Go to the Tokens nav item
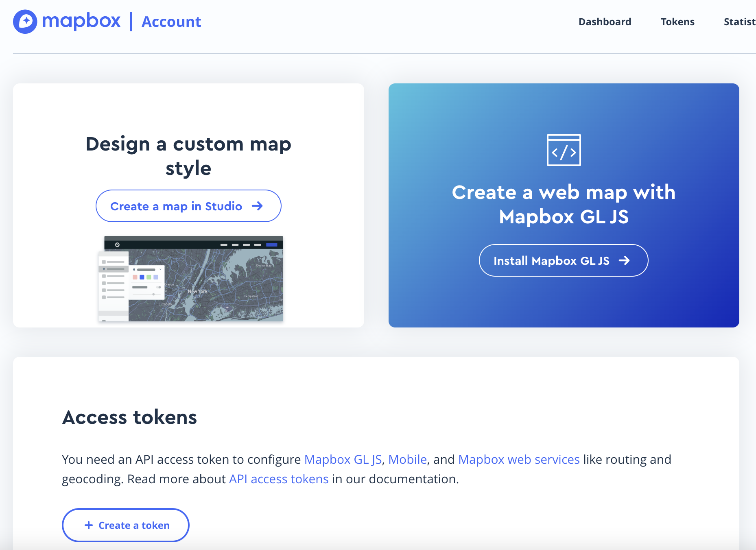The image size is (756, 550). pyautogui.click(x=677, y=22)
